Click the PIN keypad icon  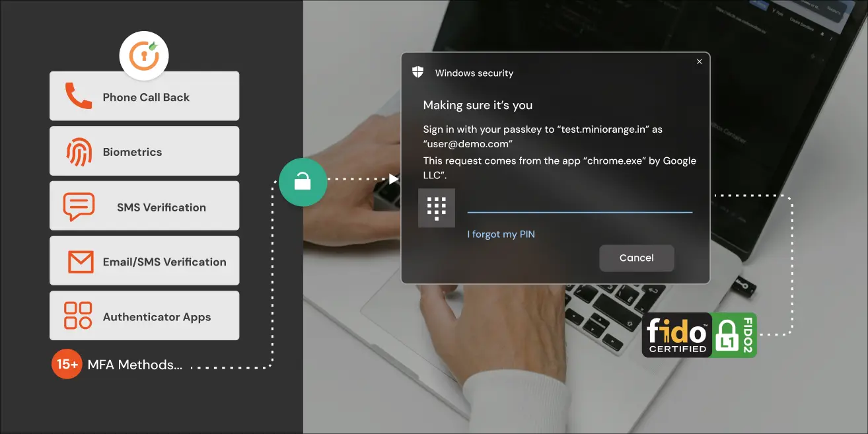[436, 208]
